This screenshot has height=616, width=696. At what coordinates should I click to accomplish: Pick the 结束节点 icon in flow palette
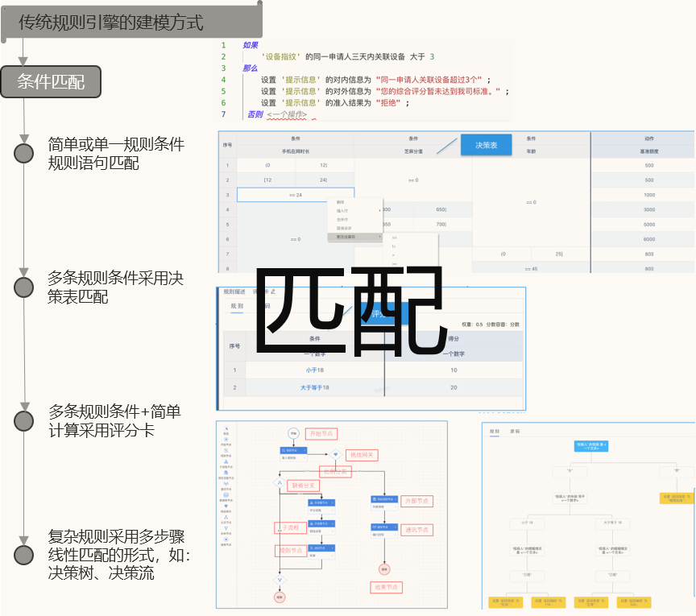226,541
